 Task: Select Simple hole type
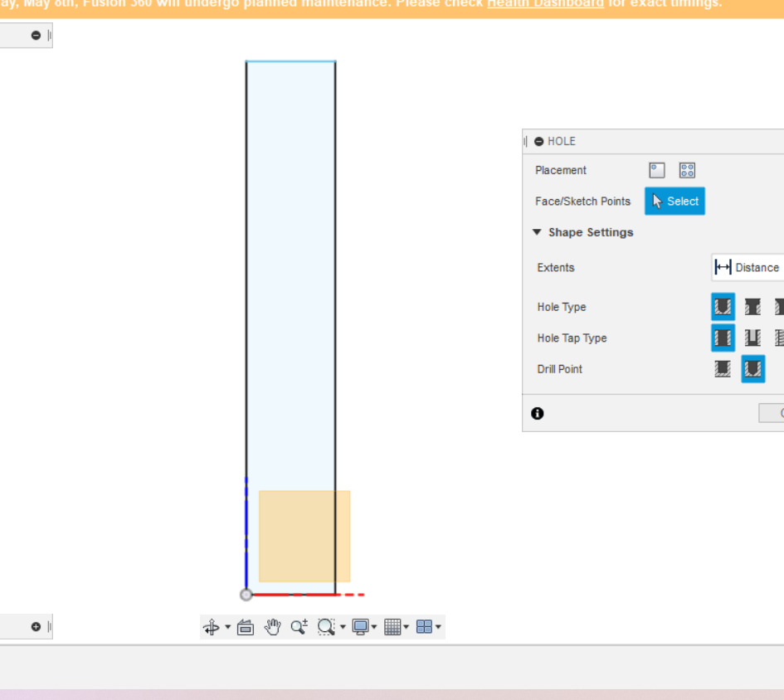pyautogui.click(x=723, y=307)
